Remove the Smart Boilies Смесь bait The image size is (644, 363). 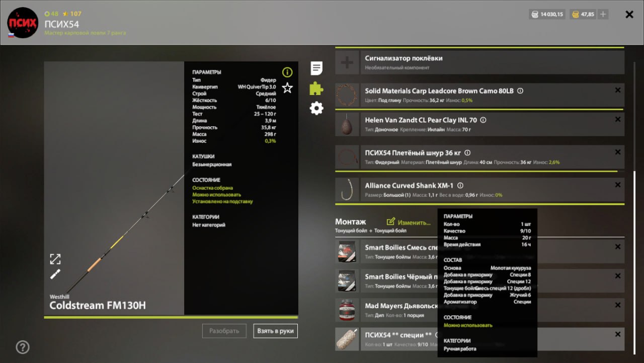[618, 247]
